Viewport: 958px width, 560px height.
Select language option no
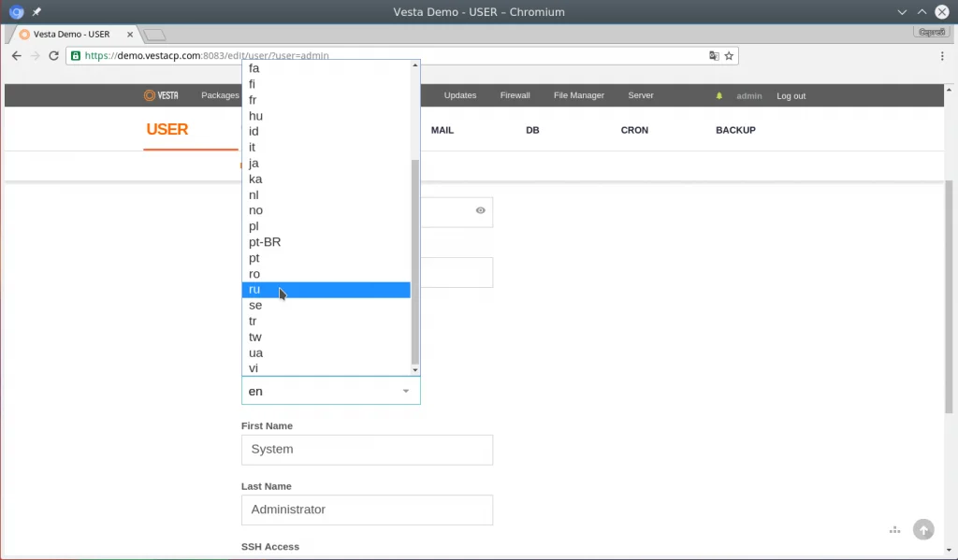[327, 210]
